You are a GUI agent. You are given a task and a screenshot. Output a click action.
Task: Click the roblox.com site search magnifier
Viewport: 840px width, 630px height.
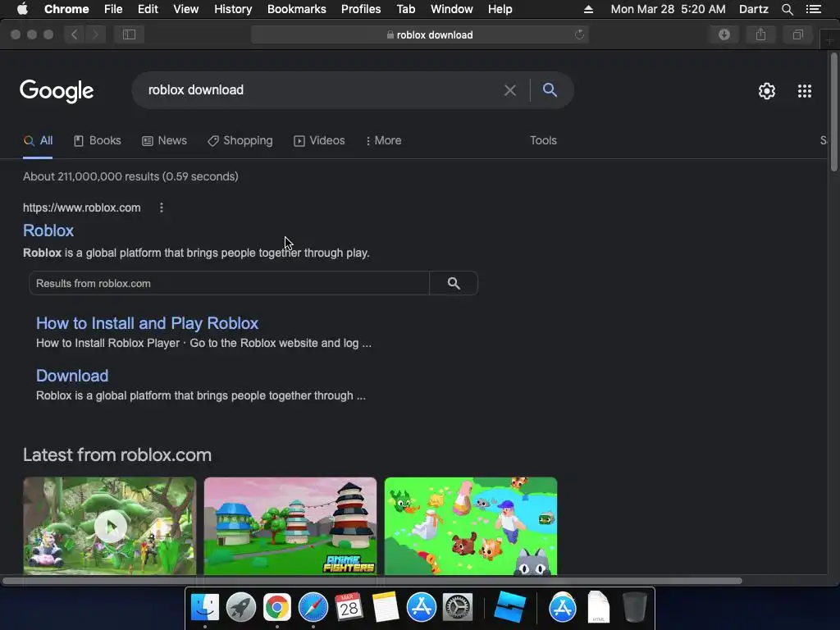(454, 283)
